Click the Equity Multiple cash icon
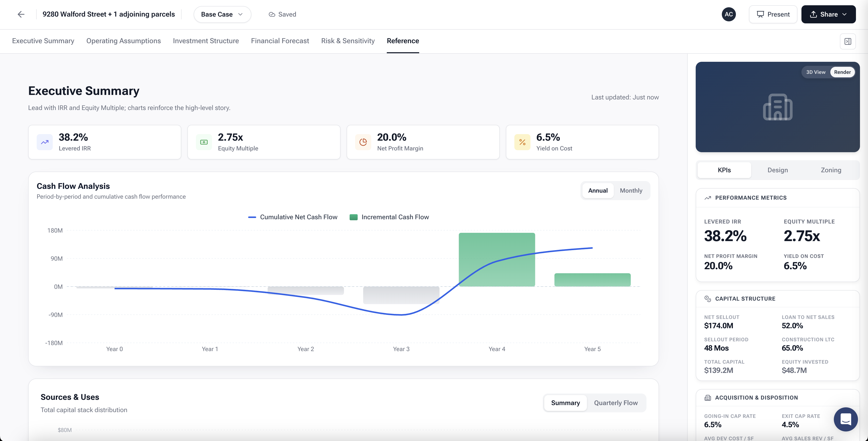 tap(204, 142)
